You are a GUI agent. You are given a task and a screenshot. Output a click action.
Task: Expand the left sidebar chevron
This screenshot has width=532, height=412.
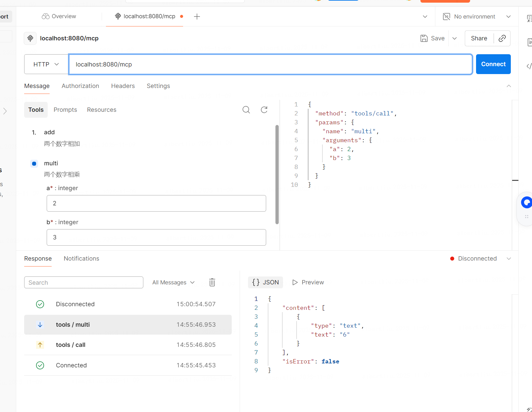pos(5,111)
